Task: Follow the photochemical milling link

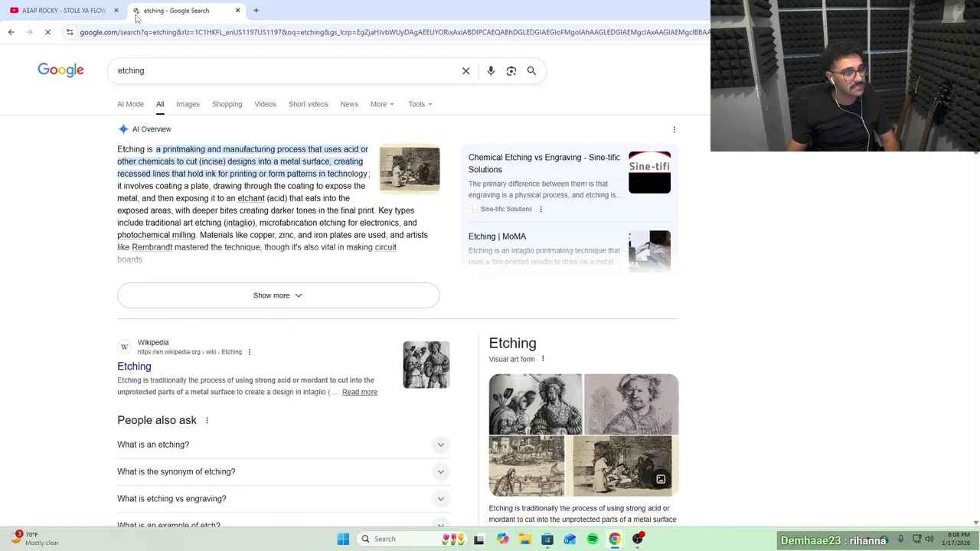Action: (156, 235)
